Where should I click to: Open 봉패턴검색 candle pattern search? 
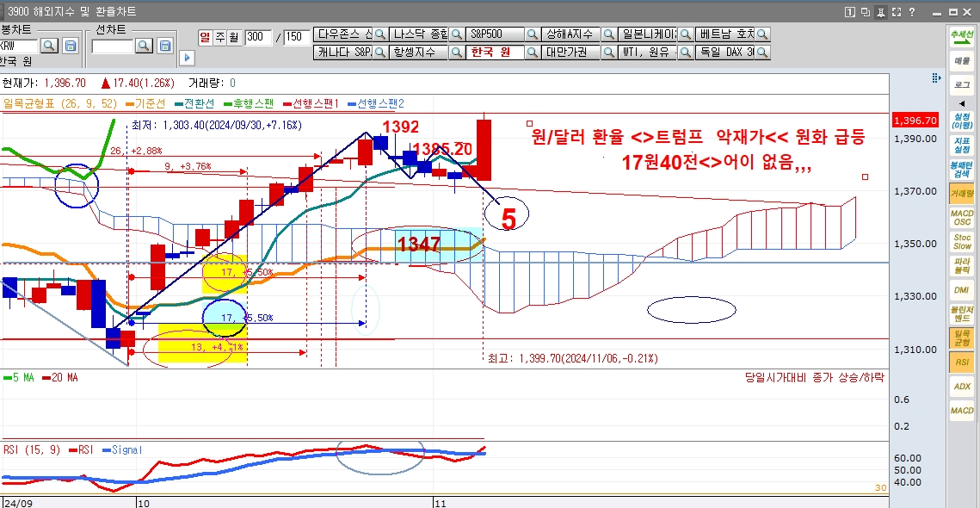tap(962, 170)
